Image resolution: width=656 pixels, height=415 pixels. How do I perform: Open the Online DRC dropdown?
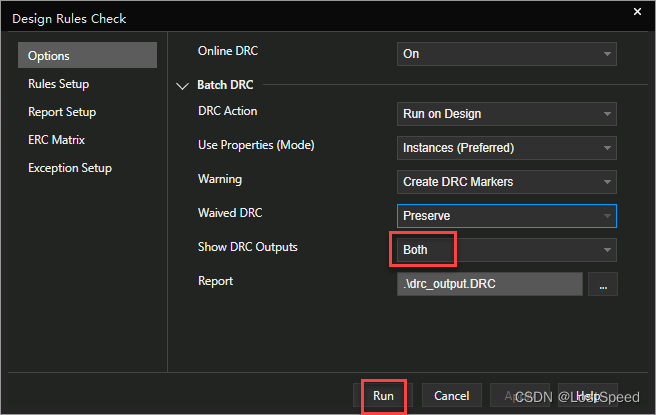(x=506, y=54)
